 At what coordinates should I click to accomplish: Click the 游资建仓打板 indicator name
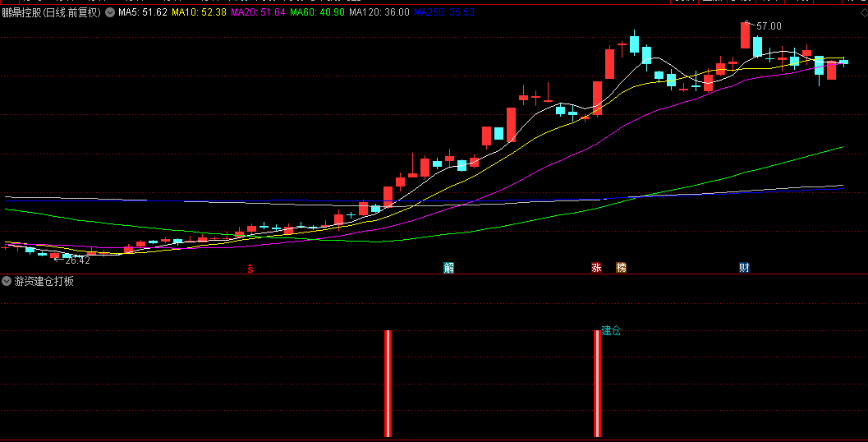tap(44, 281)
